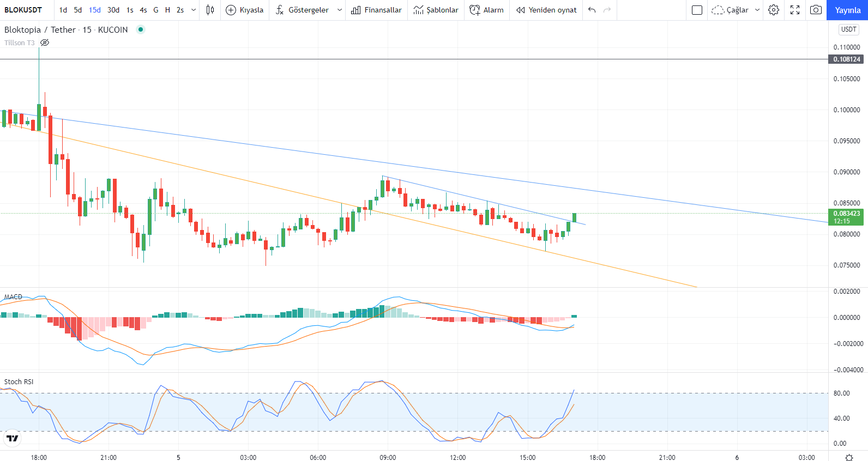Expand the favorite indicators chevron
This screenshot has width=868, height=461.
[339, 10]
